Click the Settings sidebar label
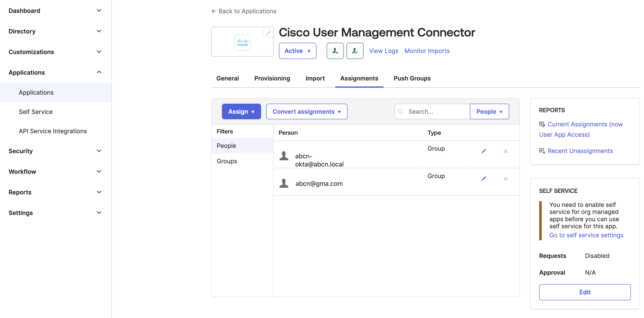The height and width of the screenshot is (318, 644). (21, 213)
